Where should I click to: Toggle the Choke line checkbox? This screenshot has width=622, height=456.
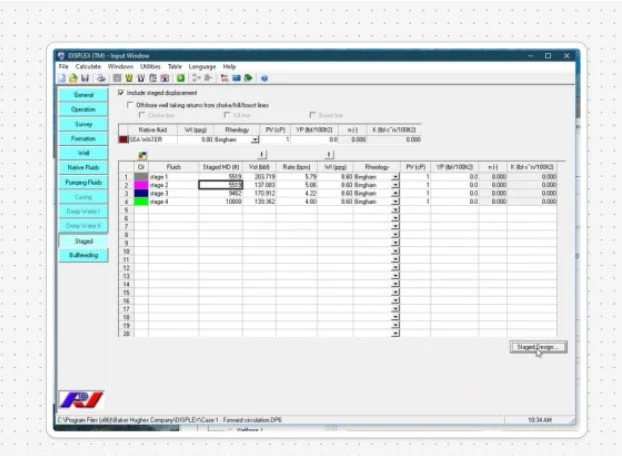click(x=142, y=115)
